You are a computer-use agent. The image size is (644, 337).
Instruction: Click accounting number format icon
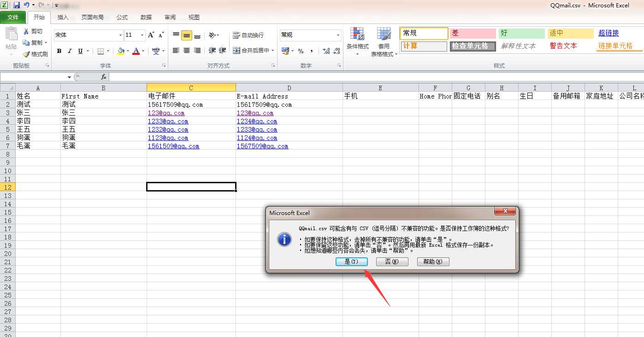point(285,51)
